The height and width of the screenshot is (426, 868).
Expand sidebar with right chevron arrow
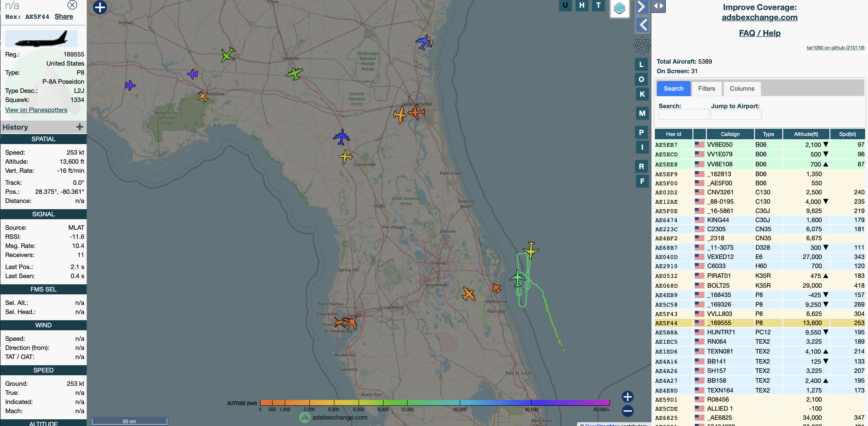coord(642,6)
